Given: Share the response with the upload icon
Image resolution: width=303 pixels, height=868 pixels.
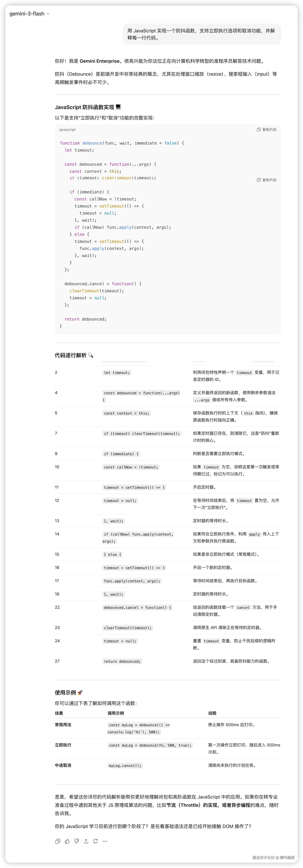Looking at the screenshot, I should (86, 841).
